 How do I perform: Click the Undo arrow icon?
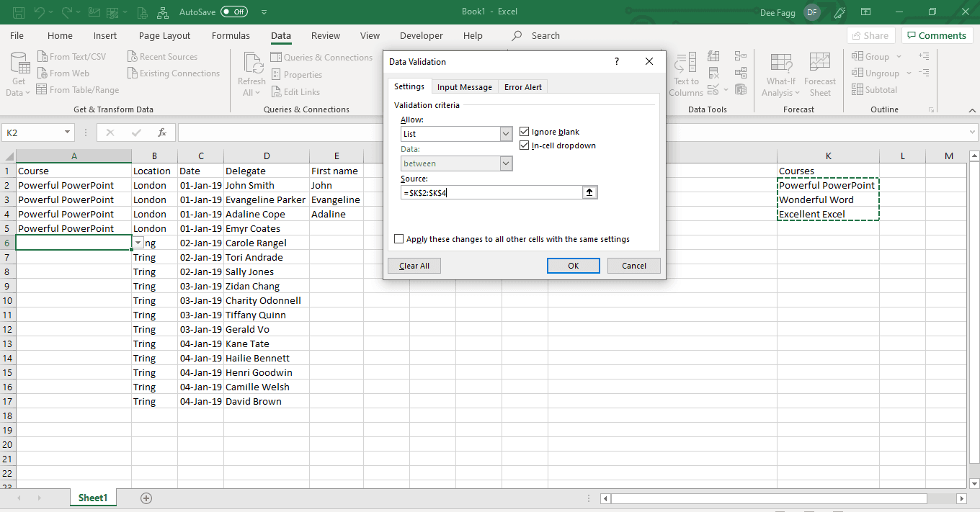pyautogui.click(x=40, y=12)
